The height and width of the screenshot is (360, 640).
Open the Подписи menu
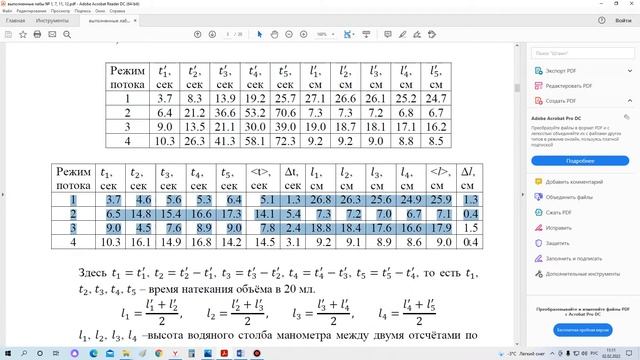[82, 11]
